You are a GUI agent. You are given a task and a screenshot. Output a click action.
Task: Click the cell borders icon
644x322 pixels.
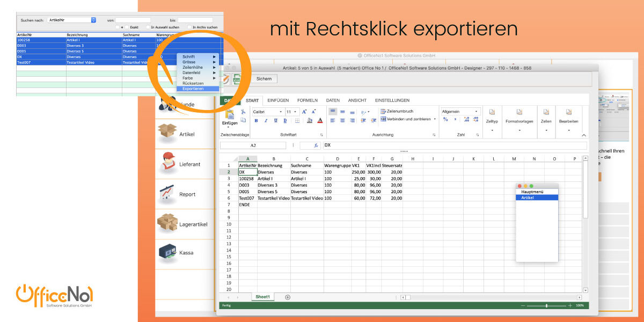point(297,121)
